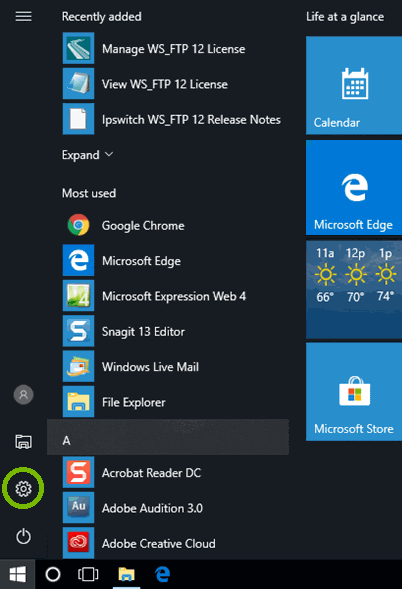402x589 pixels.
Task: Click the Adobe Creative Cloud icon
Action: tap(78, 543)
